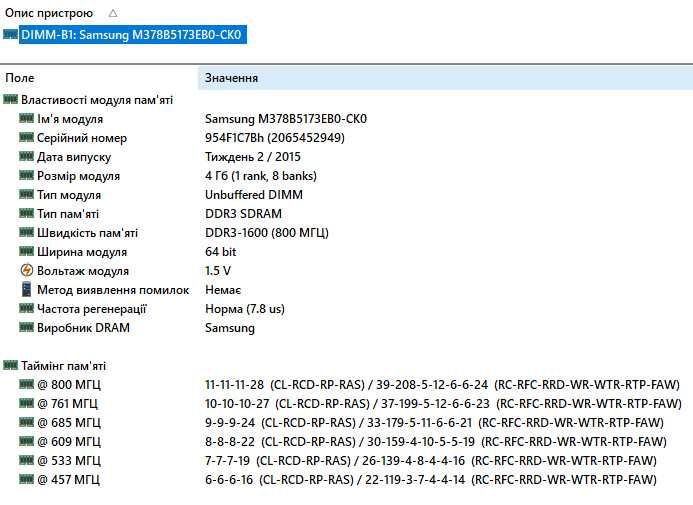
Task: Click the icon next to Ширина модуля
Action: tap(27, 251)
